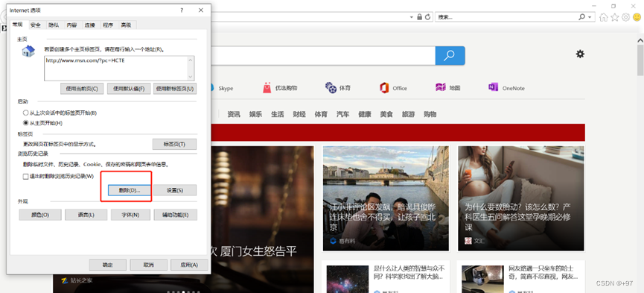Open 为什么要数胎动 news card

[x=521, y=198]
